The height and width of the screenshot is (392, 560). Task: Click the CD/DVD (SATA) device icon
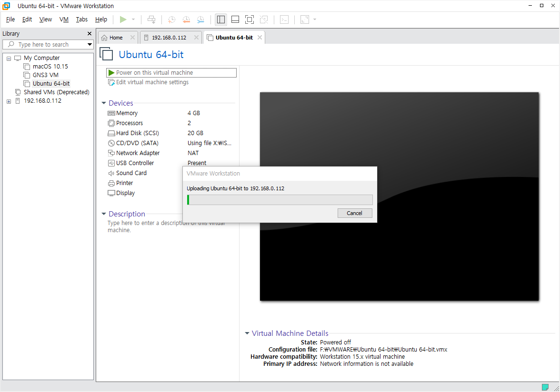point(111,143)
